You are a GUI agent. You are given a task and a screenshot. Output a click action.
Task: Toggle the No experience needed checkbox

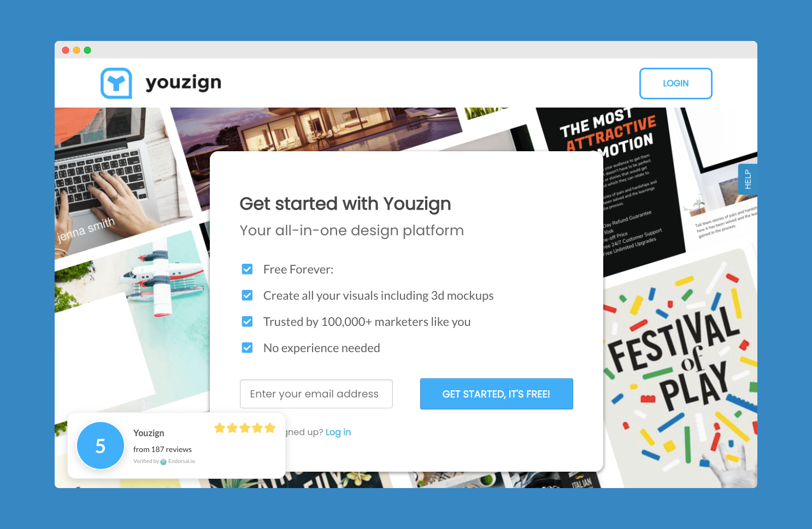click(x=248, y=348)
